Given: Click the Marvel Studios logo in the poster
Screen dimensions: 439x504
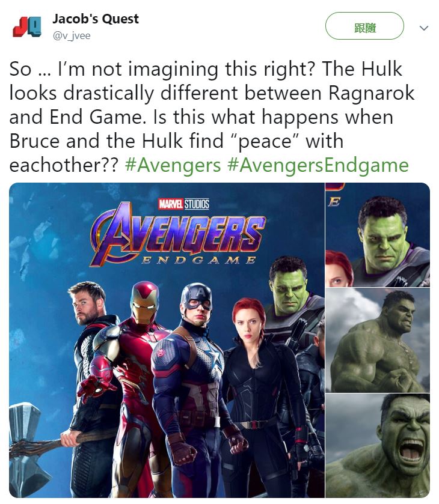Looking at the screenshot, I should [184, 204].
